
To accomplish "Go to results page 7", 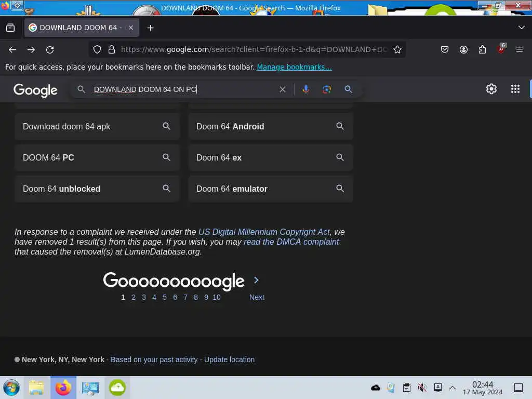I will 185,297.
